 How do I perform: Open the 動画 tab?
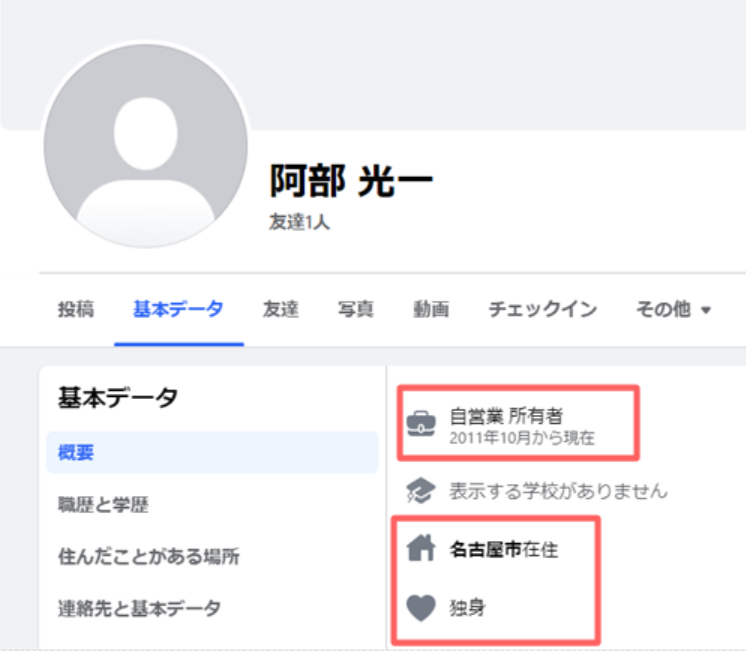point(431,309)
